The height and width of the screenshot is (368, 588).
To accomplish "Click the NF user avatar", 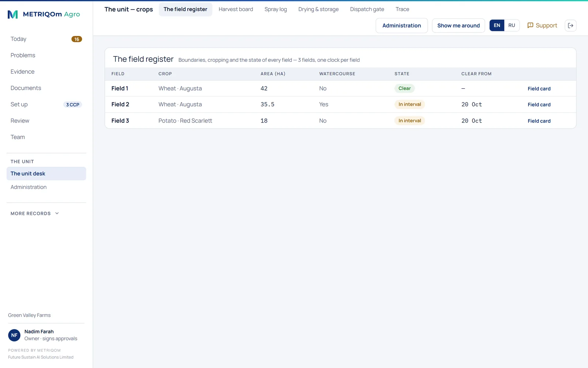I will click(x=14, y=335).
